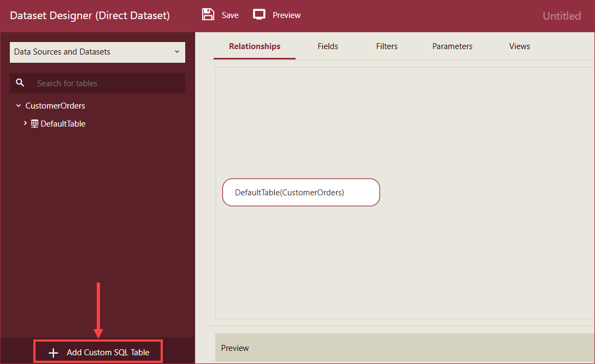This screenshot has height=364, width=595.
Task: Collapse the CustomerOrders tree node
Action: [x=18, y=105]
